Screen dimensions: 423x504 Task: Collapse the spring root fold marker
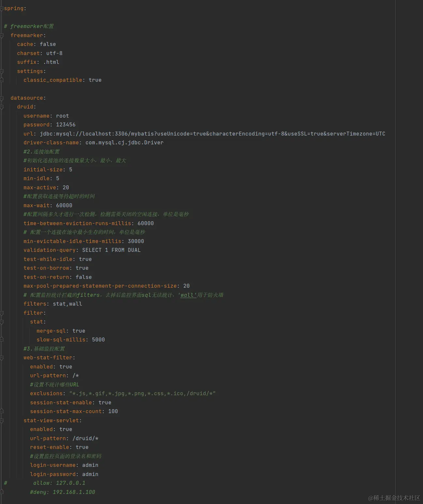2,8
